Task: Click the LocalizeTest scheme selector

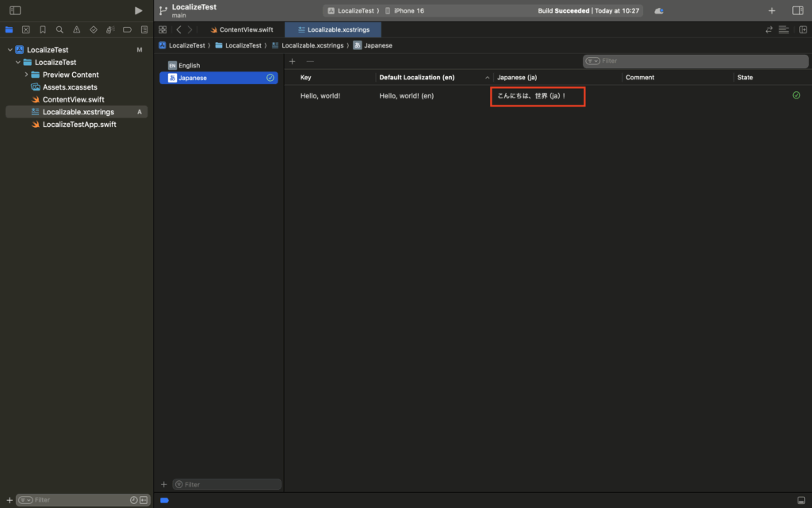Action: tap(350, 10)
